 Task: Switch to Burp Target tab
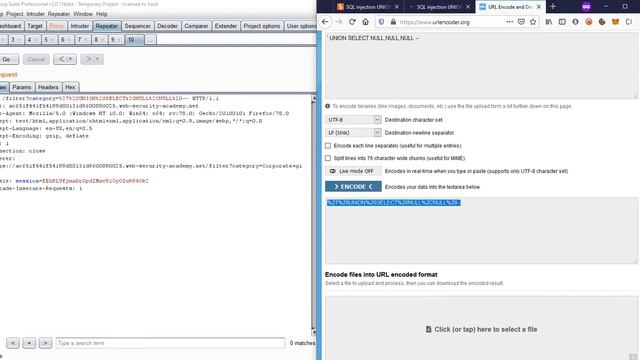(x=35, y=26)
